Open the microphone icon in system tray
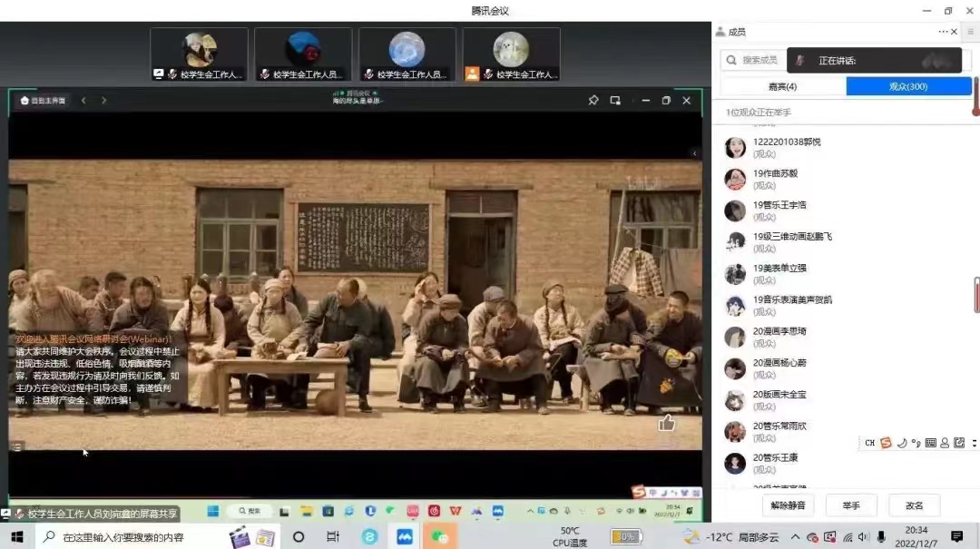Image resolution: width=980 pixels, height=549 pixels. (881, 537)
